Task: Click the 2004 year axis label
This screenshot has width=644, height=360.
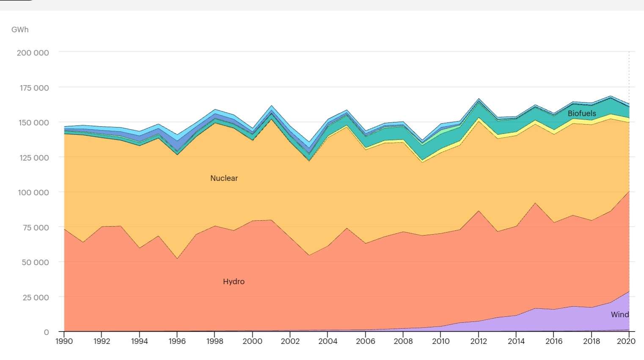Action: 328,341
